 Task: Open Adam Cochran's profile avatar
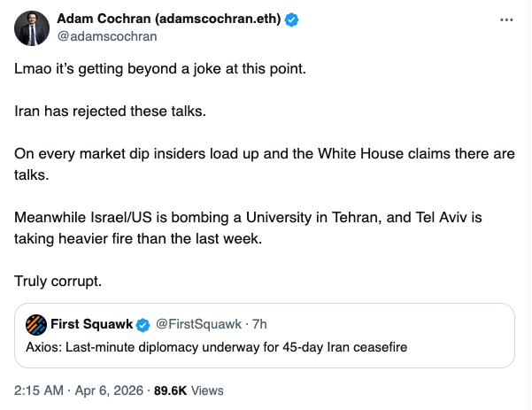click(32, 30)
